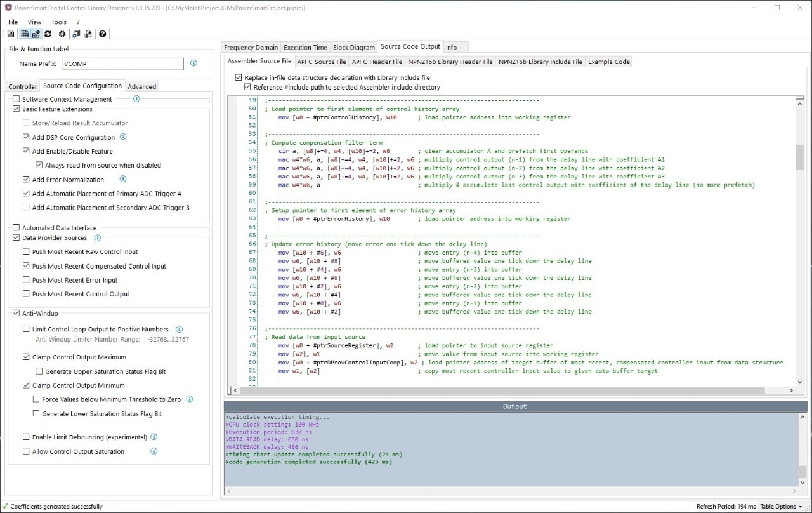Image resolution: width=812 pixels, height=513 pixels.
Task: Enable Add Automatic Placement of Secondary ADC Trigger B
Action: pyautogui.click(x=26, y=208)
